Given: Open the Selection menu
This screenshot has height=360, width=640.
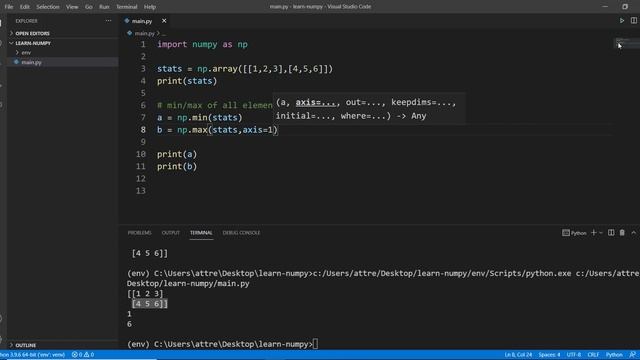Looking at the screenshot, I should (x=48, y=7).
